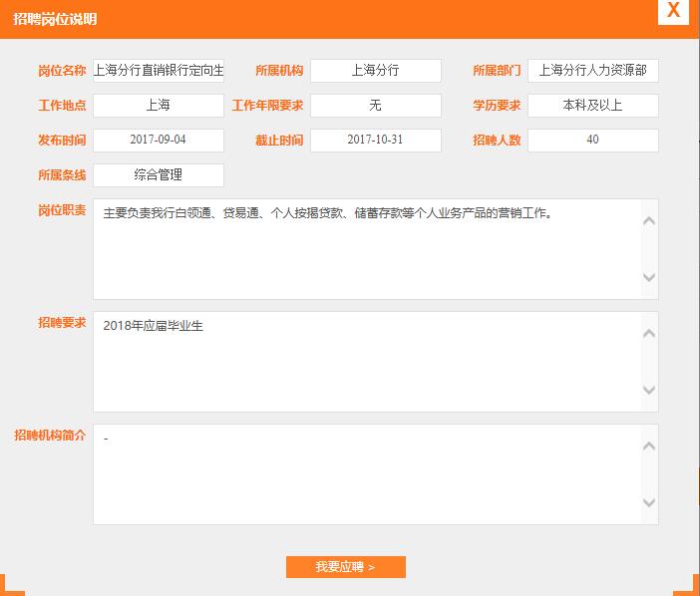Screen dimensions: 700x596
Task: Click the 招聘要求 text 2018年应届毕业生
Action: [153, 326]
